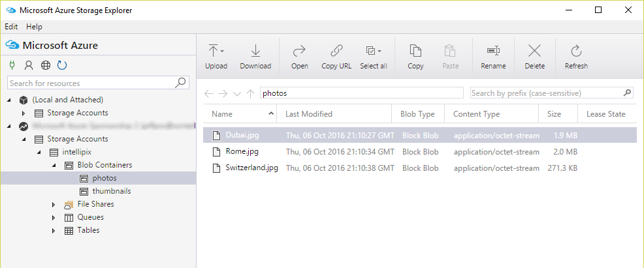The width and height of the screenshot is (644, 268).
Task: Open the Help menu
Action: click(34, 27)
